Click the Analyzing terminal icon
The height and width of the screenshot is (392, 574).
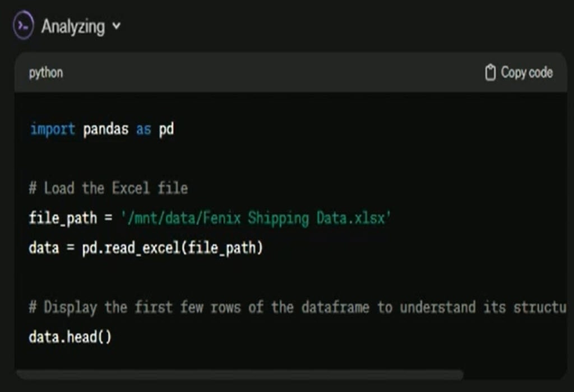click(x=24, y=26)
